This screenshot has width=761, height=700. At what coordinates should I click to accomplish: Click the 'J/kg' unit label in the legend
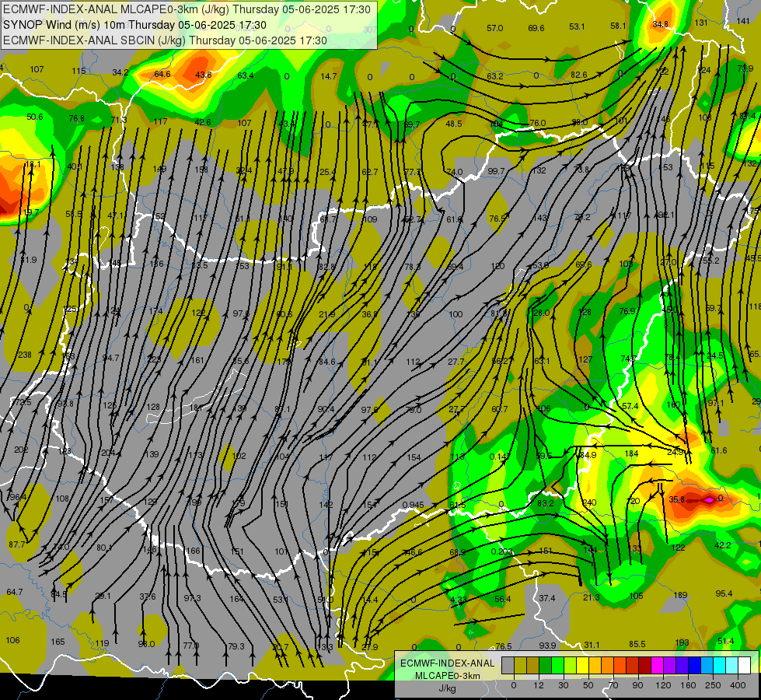448,688
